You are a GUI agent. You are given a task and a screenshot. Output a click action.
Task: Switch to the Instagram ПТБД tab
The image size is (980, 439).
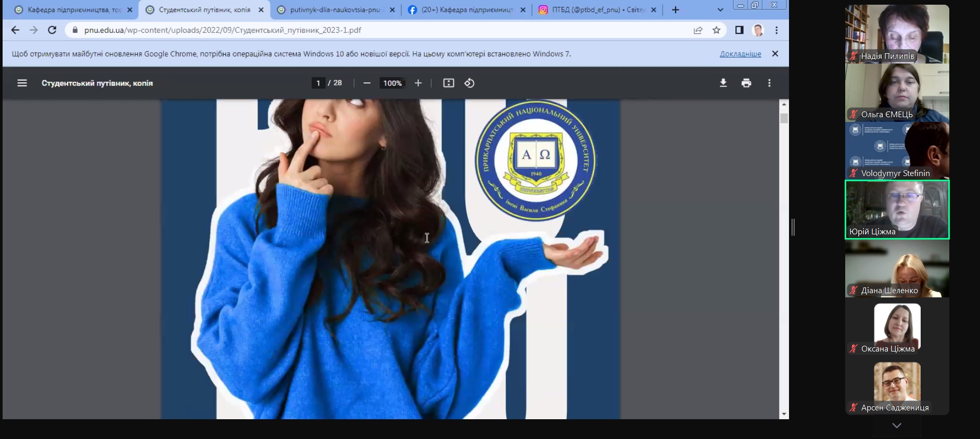pyautogui.click(x=597, y=10)
